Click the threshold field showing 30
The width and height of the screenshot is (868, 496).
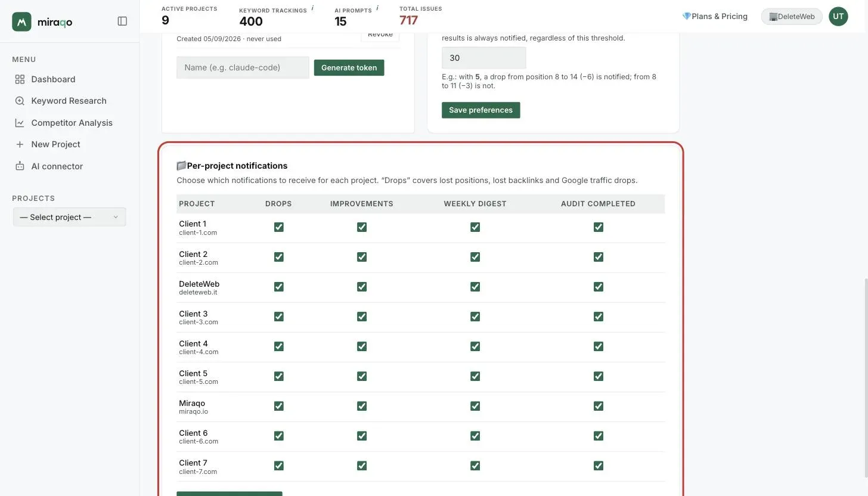tap(483, 58)
